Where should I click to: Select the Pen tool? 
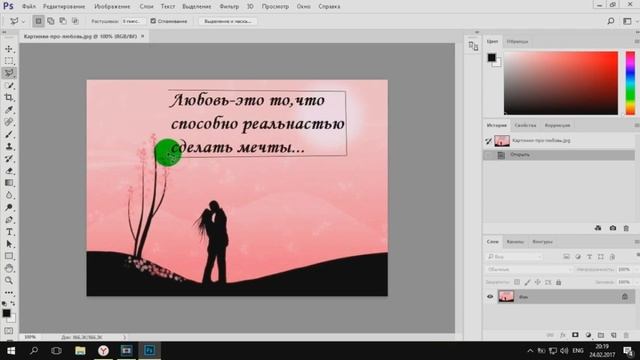pos(9,220)
